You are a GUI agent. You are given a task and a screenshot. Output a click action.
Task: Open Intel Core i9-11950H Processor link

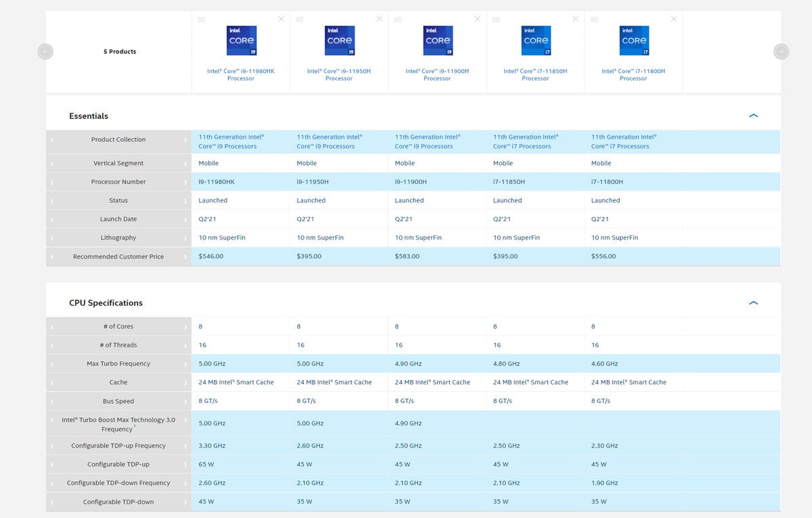pos(339,74)
